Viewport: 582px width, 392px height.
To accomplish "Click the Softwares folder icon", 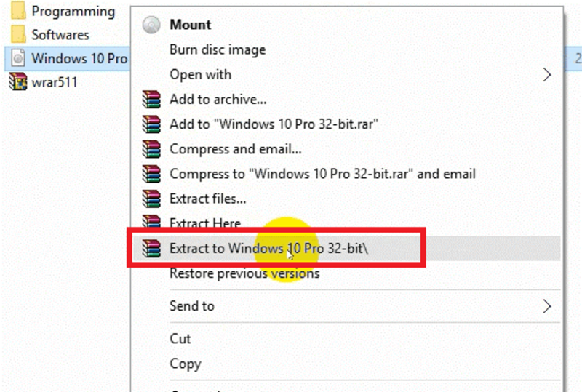I will coord(18,34).
